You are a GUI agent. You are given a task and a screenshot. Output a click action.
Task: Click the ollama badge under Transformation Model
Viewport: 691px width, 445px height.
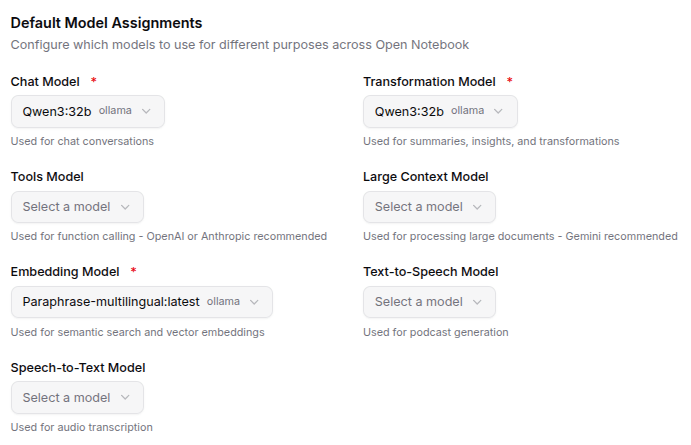[x=467, y=111]
